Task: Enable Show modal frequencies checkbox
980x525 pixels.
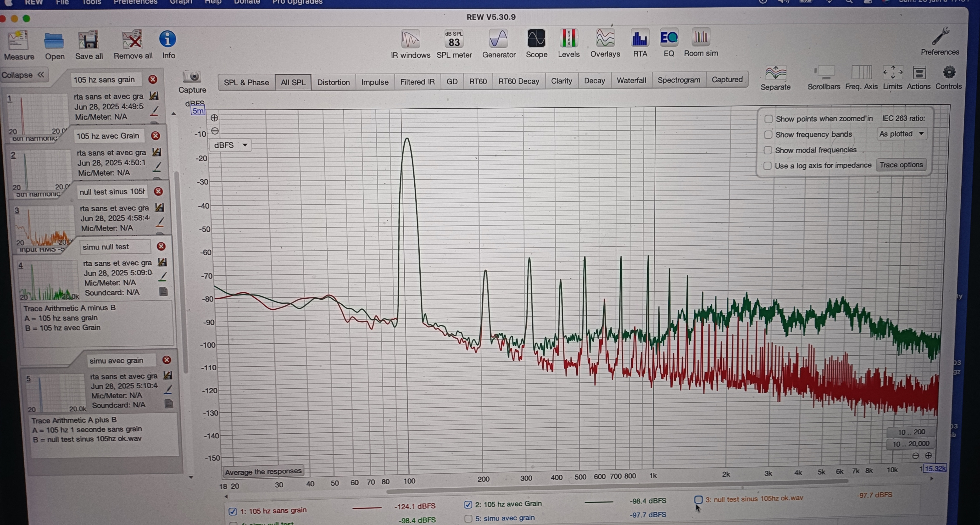Action: [768, 150]
